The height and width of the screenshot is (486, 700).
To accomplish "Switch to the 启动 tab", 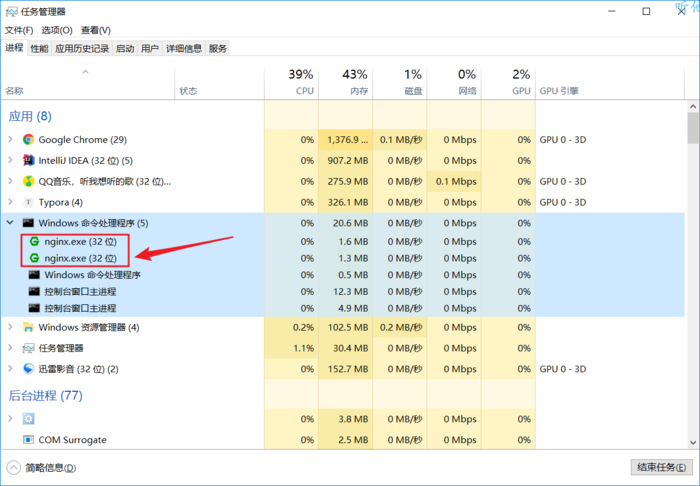I will coord(125,49).
